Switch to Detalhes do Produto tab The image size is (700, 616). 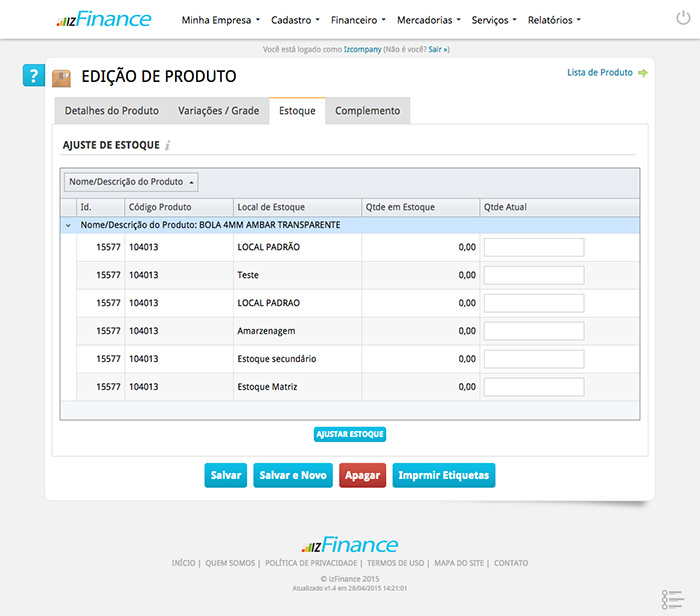(112, 111)
